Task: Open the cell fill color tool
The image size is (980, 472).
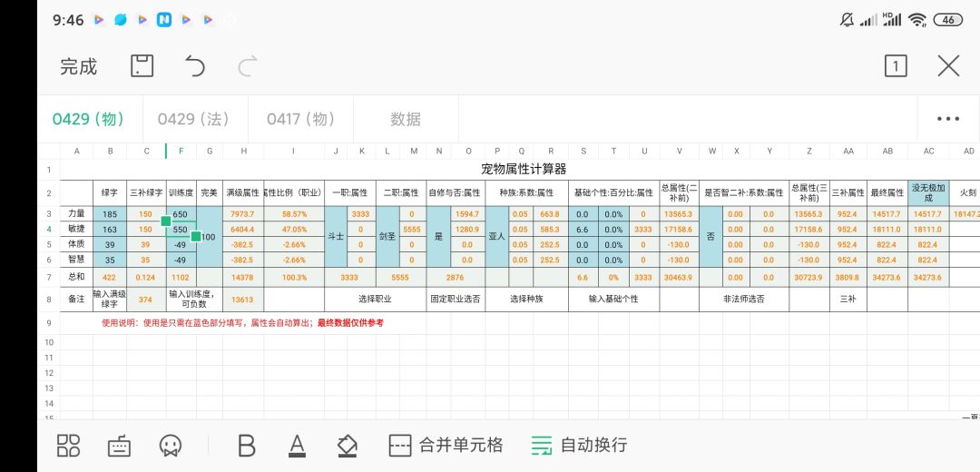Action: (347, 445)
